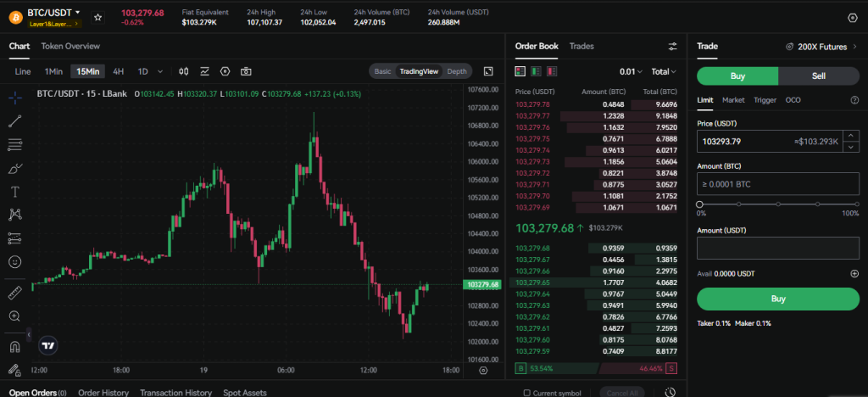Select the 4H timeframe
Screen dimensions: 868x397
(x=119, y=71)
